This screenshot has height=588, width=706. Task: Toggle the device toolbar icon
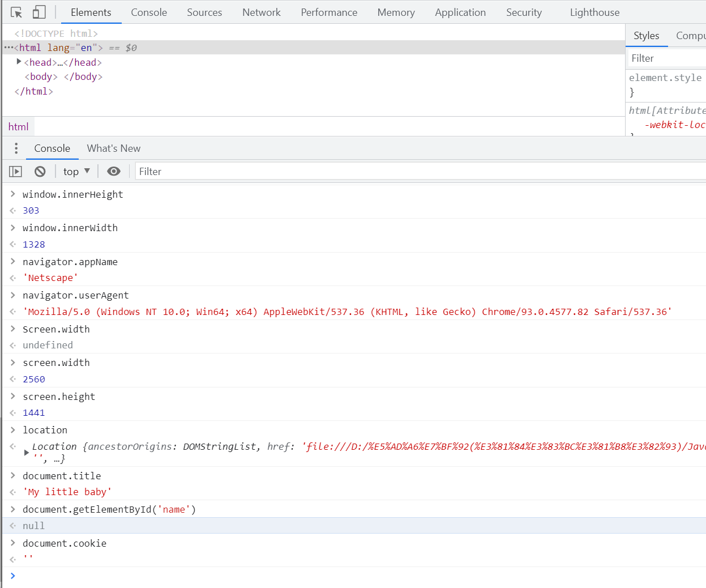39,12
